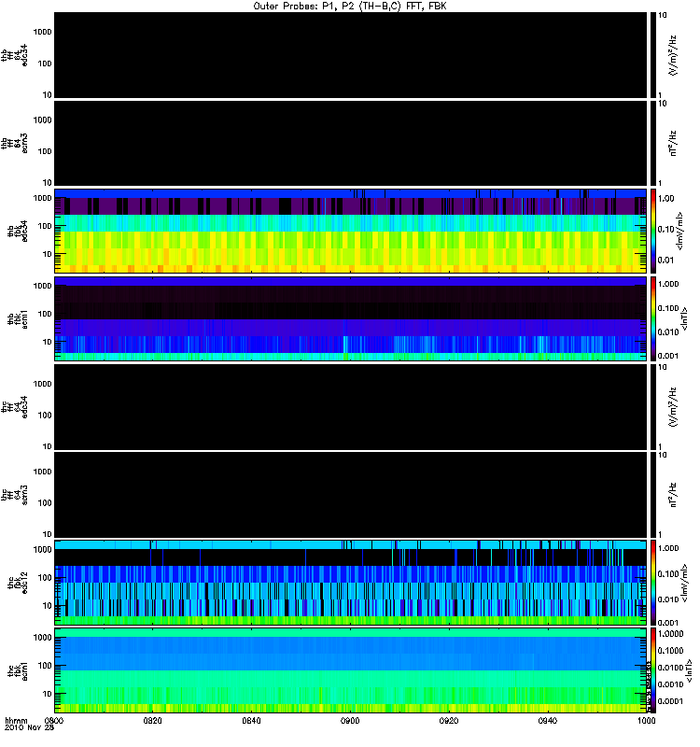Image resolution: width=700 pixels, height=747 pixels.
Task: Click inside the blank thb fff 64 scm3 spectrogram
Action: tap(350, 144)
